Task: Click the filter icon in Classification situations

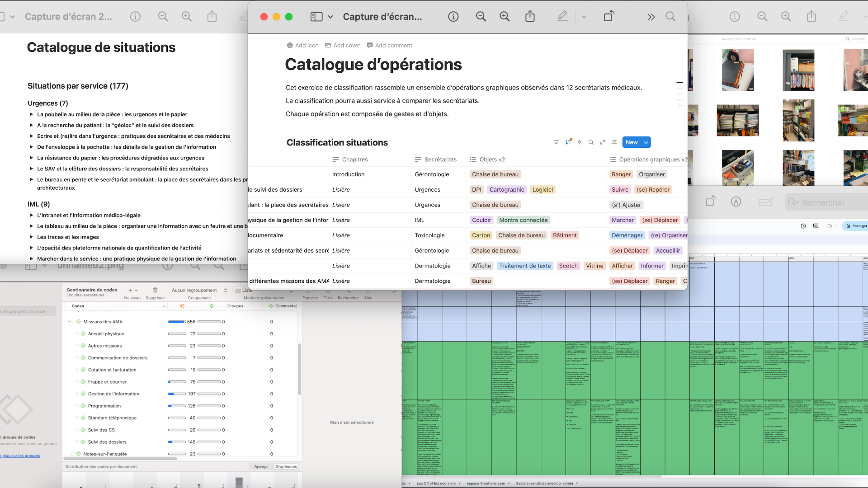Action: (556, 142)
